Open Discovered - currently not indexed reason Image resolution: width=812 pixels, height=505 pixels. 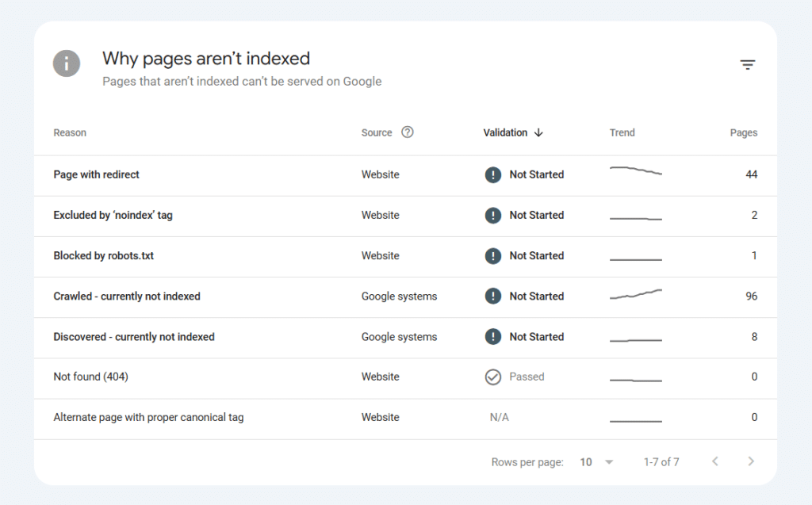pos(134,337)
